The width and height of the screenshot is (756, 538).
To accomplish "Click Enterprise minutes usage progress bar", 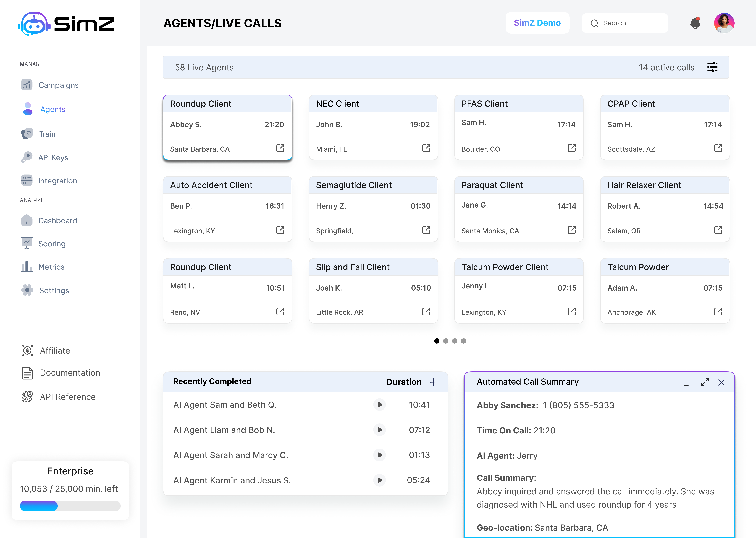I will click(x=70, y=506).
